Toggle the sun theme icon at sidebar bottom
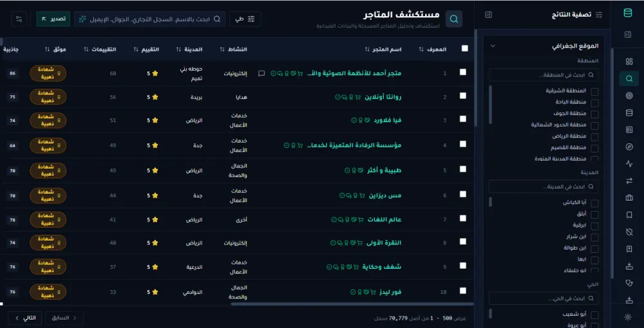This screenshot has width=644, height=328. tap(628, 316)
